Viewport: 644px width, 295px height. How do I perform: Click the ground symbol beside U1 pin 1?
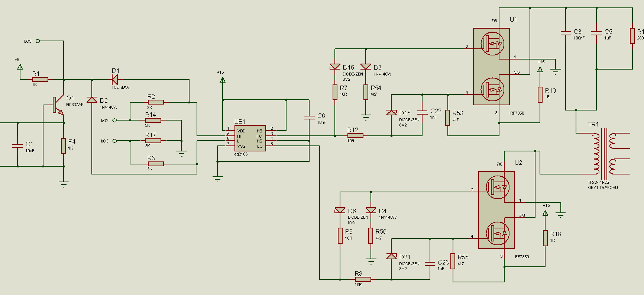coord(556,72)
